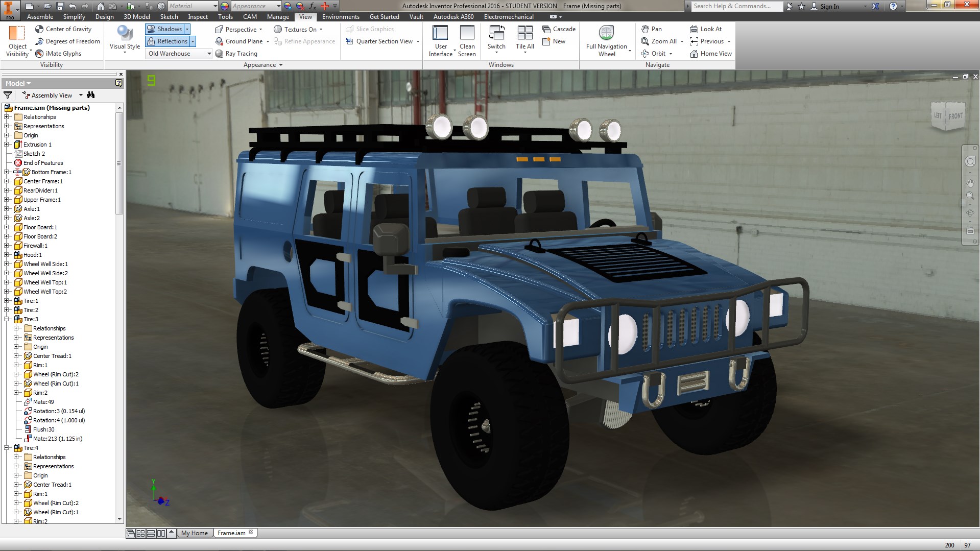Open the Inventor application menu button
This screenshot has width=980, height=551.
click(10, 10)
